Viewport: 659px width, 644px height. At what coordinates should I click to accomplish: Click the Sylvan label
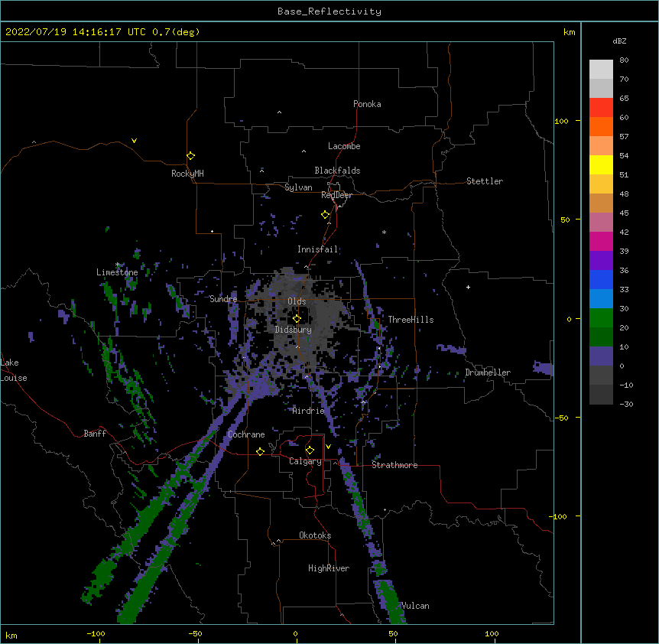[298, 187]
